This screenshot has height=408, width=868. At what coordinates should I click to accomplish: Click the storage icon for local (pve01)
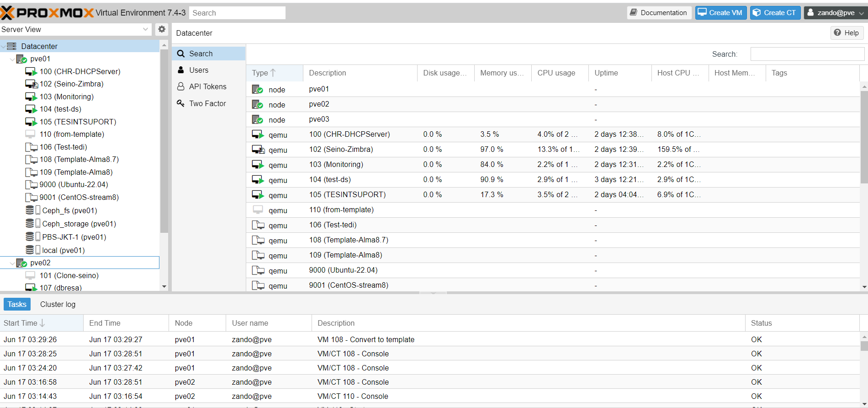[x=33, y=250]
